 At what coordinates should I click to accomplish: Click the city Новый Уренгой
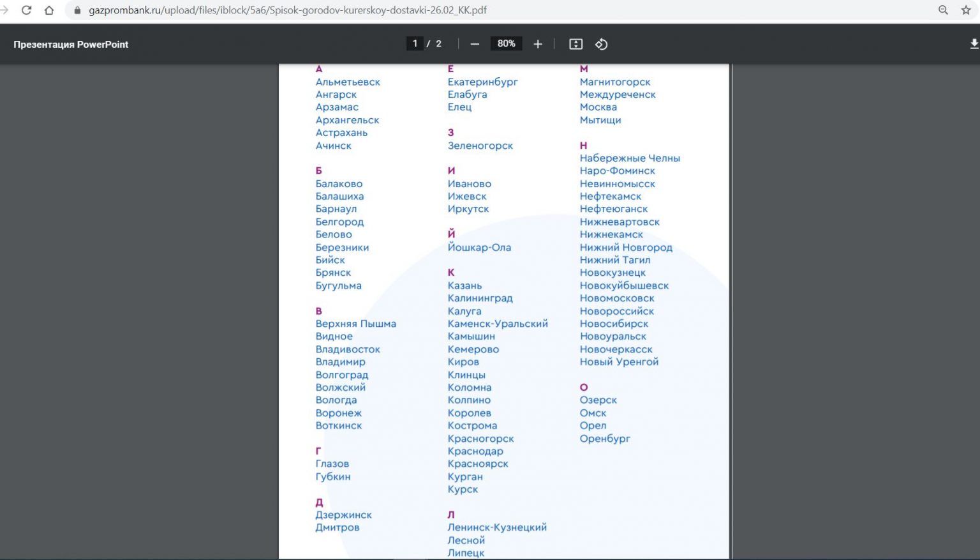tap(619, 362)
